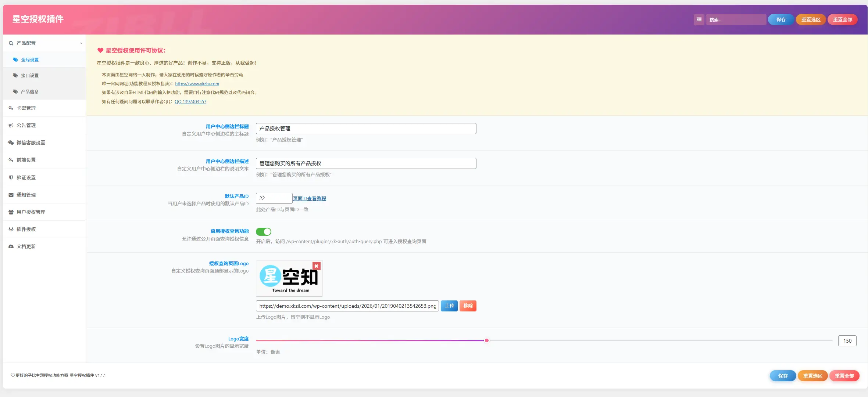Click the expand-all list icon beside search
Screen dimensions: 868x397
click(699, 19)
